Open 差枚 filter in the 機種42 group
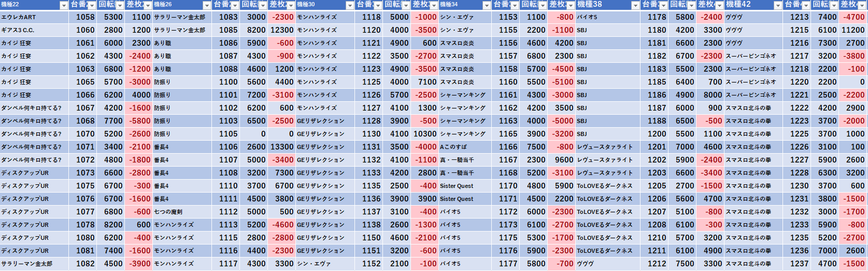The height and width of the screenshot is (271, 868). [862, 5]
